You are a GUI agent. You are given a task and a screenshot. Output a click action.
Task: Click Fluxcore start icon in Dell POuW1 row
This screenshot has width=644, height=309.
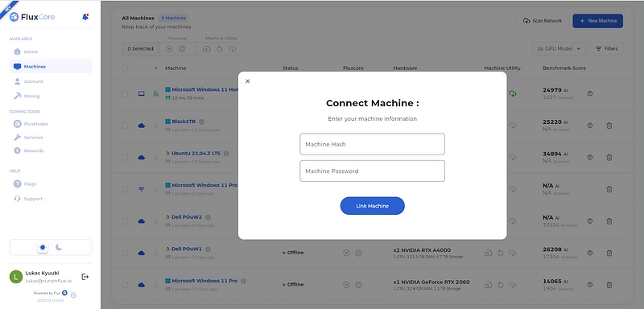346,253
